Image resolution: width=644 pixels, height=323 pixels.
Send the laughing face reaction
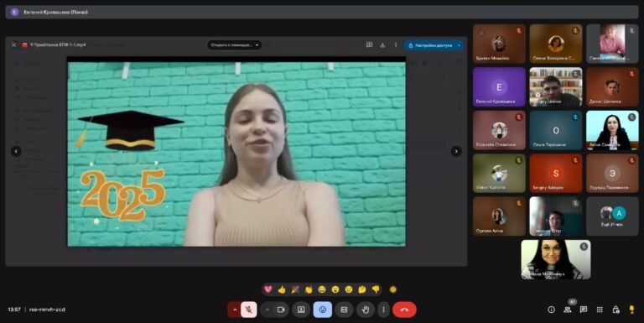tap(322, 289)
